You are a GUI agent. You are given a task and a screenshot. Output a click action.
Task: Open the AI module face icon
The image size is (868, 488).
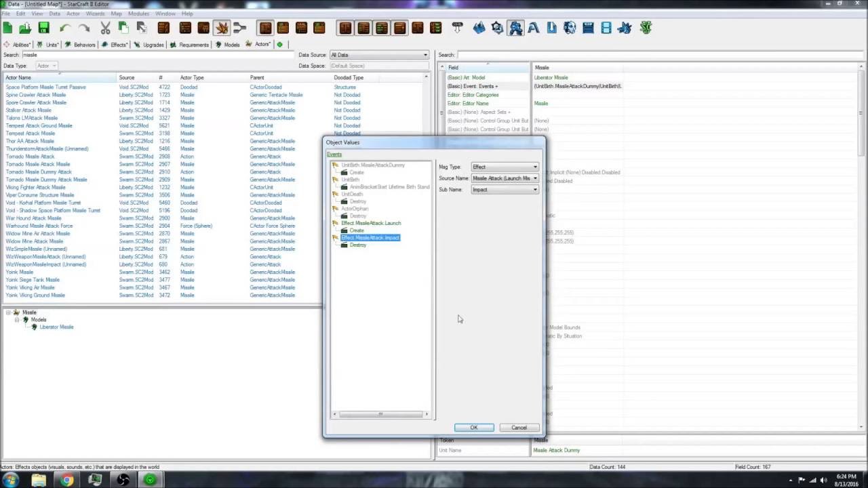point(570,28)
